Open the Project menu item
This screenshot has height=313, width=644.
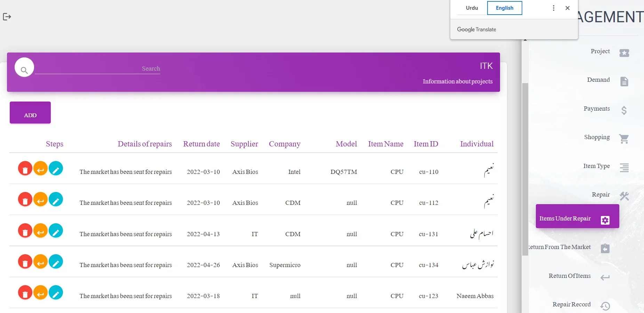(600, 51)
